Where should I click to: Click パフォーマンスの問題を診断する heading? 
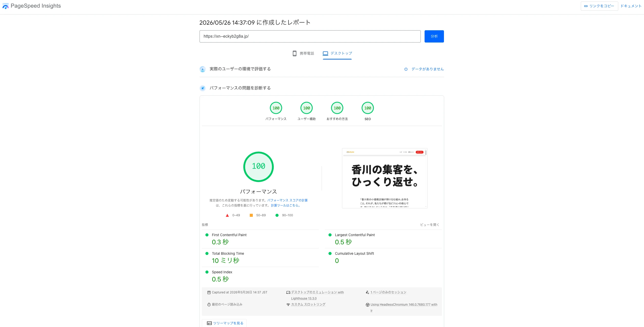pos(240,88)
